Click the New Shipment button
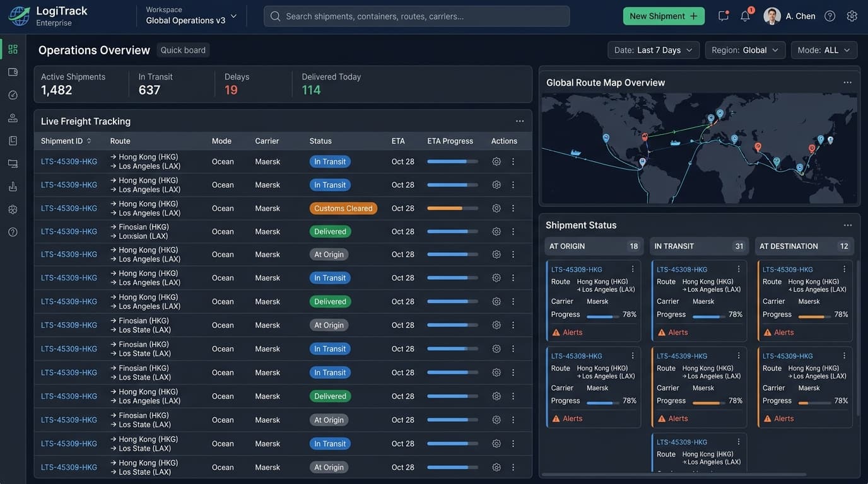The width and height of the screenshot is (868, 484). click(x=664, y=16)
